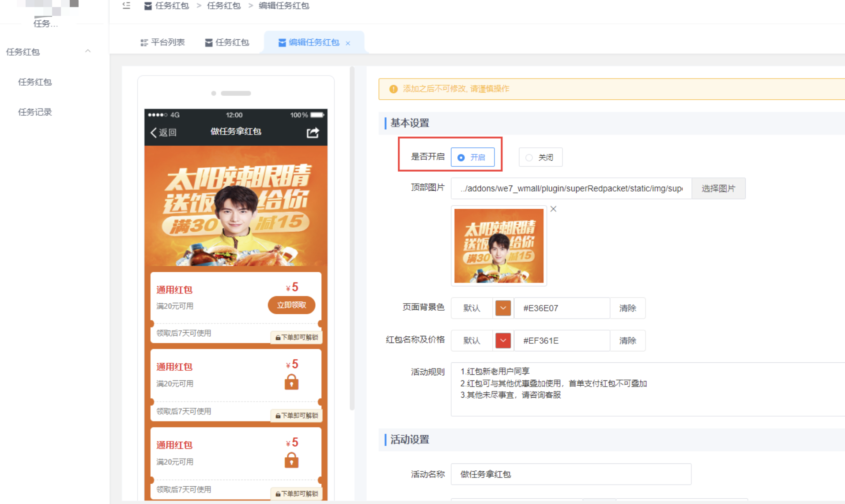Click 默认 for 红包名称及价格
Viewport: 845px width, 504px height.
coord(472,341)
